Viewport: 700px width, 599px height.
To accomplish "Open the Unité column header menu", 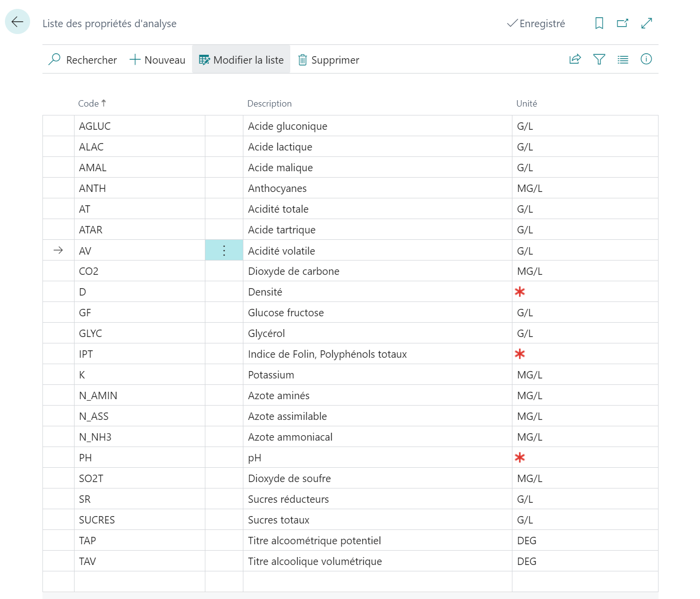I will click(526, 104).
